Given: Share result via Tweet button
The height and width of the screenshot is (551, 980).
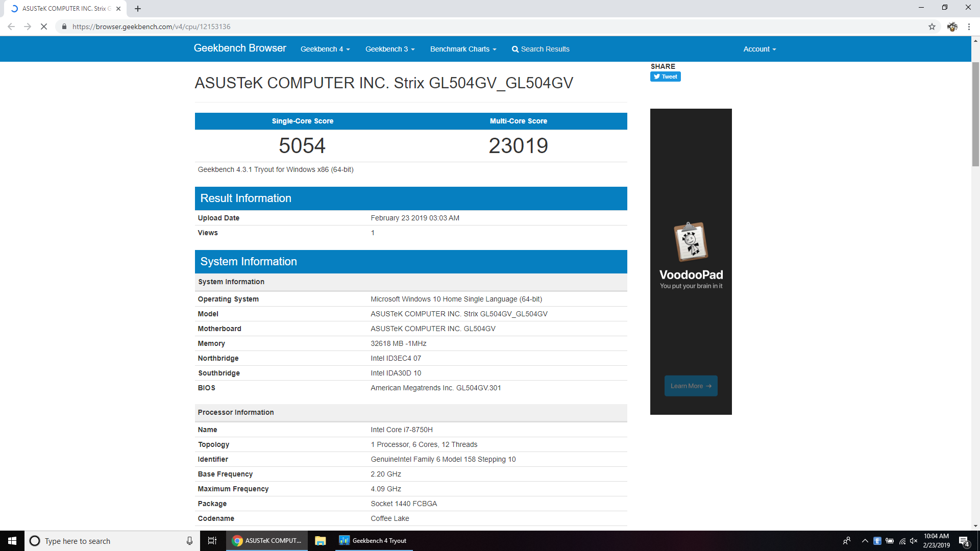Looking at the screenshot, I should point(665,77).
